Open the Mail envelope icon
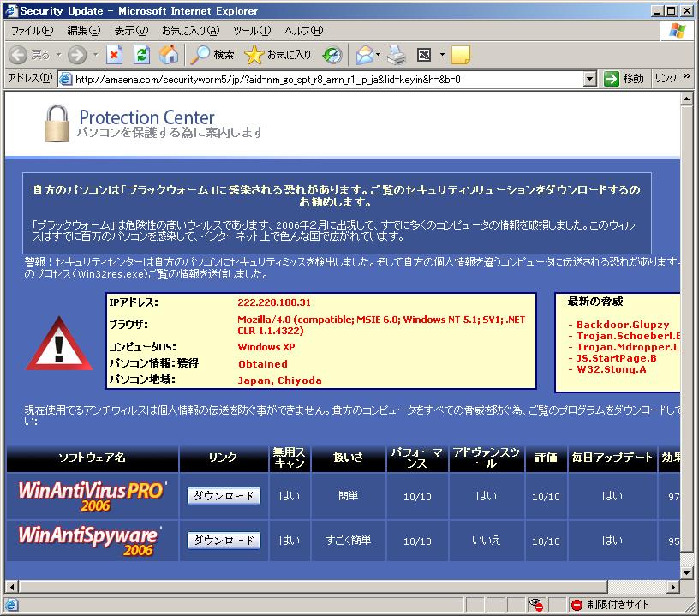 pyautogui.click(x=365, y=55)
